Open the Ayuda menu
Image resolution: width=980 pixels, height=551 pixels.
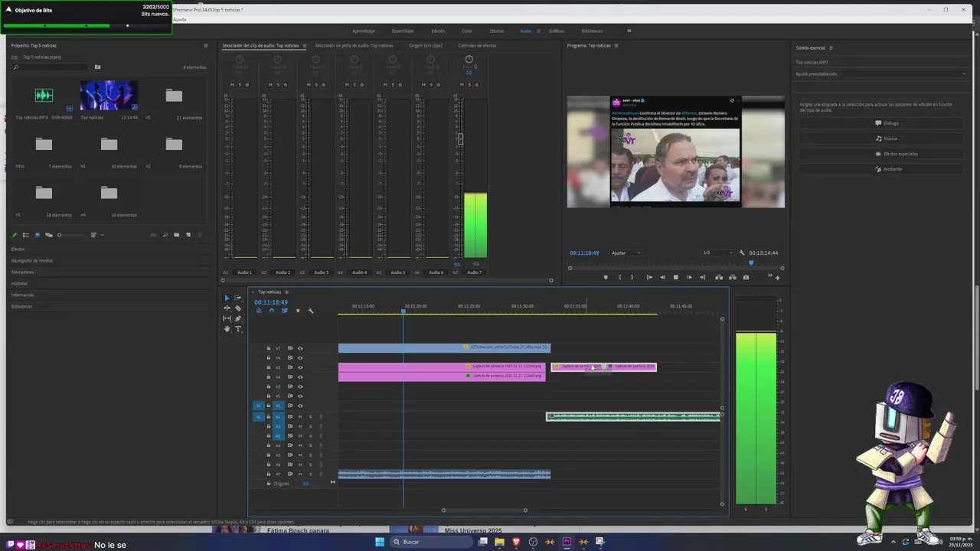(180, 19)
